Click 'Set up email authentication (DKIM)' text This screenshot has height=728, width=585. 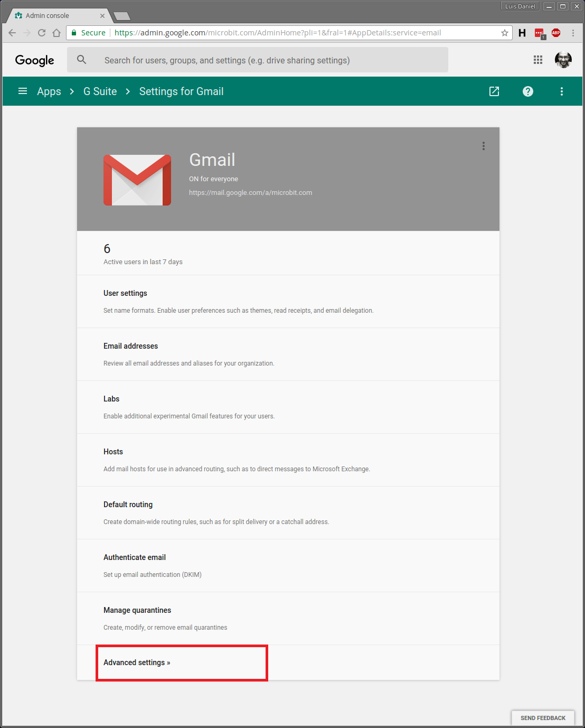(153, 575)
